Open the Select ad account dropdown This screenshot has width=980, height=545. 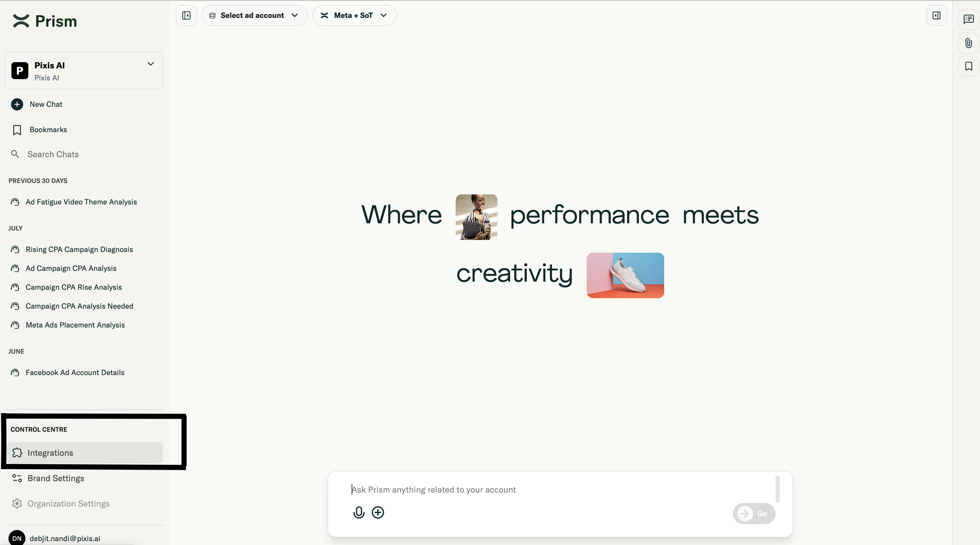pyautogui.click(x=254, y=16)
